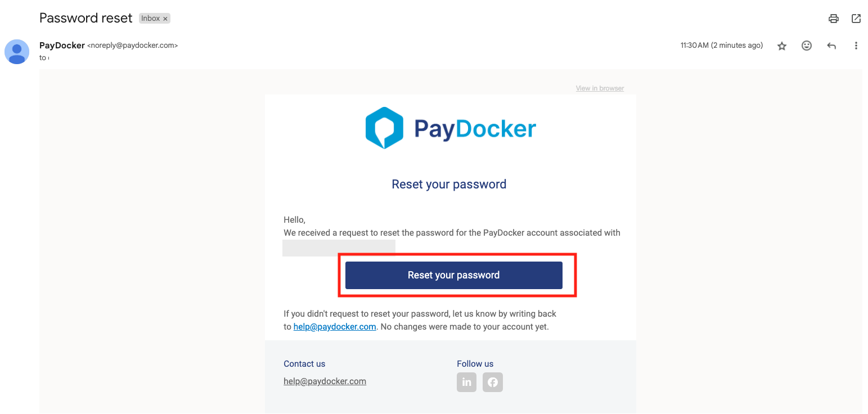
Task: Click the Inbox label chip
Action: [151, 19]
